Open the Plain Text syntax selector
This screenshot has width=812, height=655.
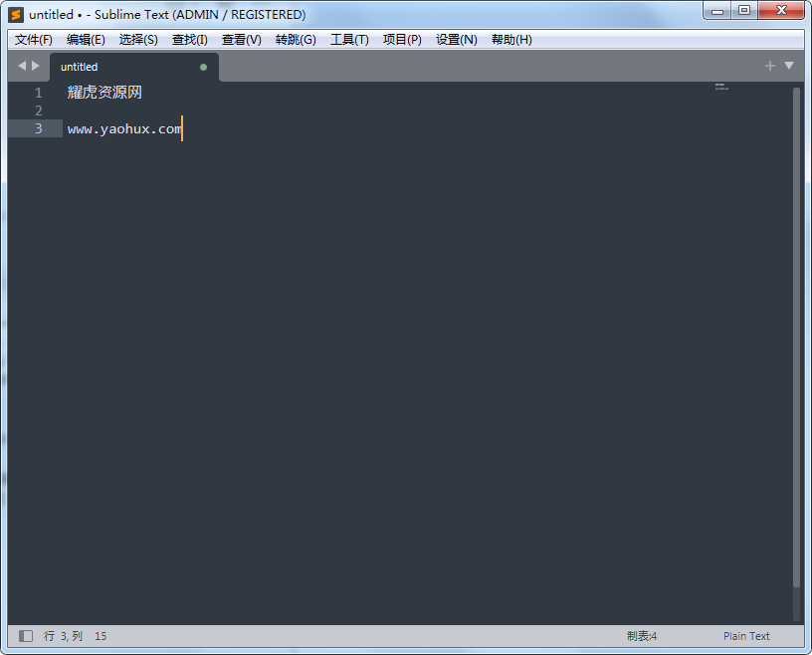(x=746, y=636)
